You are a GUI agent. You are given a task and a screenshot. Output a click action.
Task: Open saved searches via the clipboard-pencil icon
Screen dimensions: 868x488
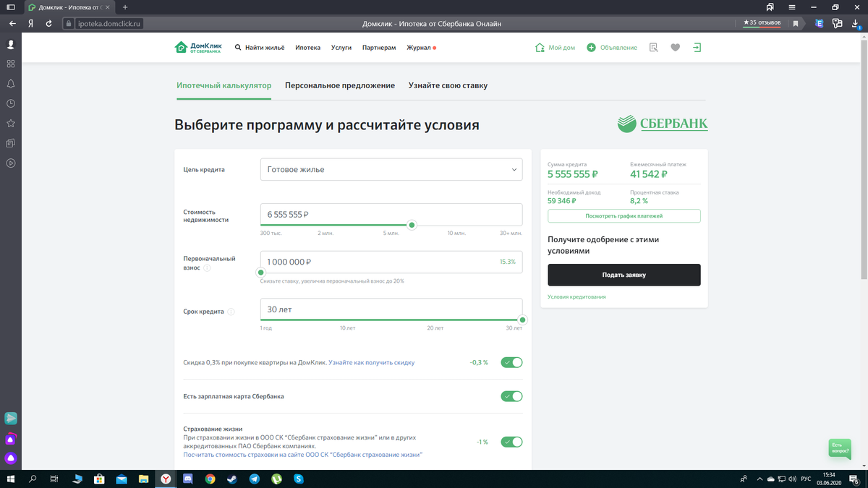(653, 47)
